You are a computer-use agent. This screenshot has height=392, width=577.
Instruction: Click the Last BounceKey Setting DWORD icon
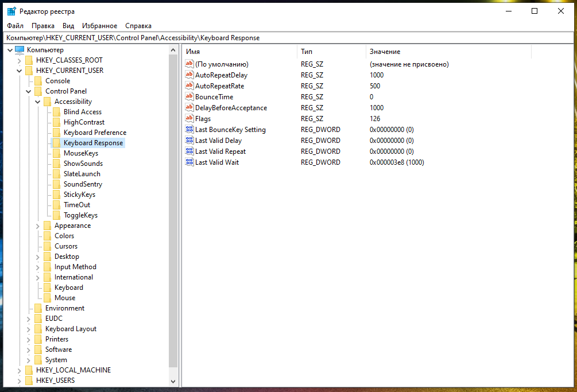[189, 130]
